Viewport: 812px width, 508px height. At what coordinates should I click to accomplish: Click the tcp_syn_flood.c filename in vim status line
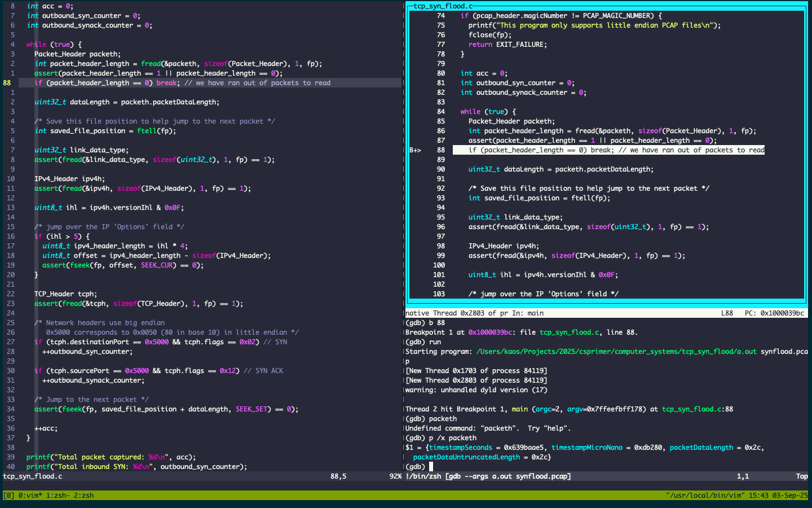click(33, 476)
